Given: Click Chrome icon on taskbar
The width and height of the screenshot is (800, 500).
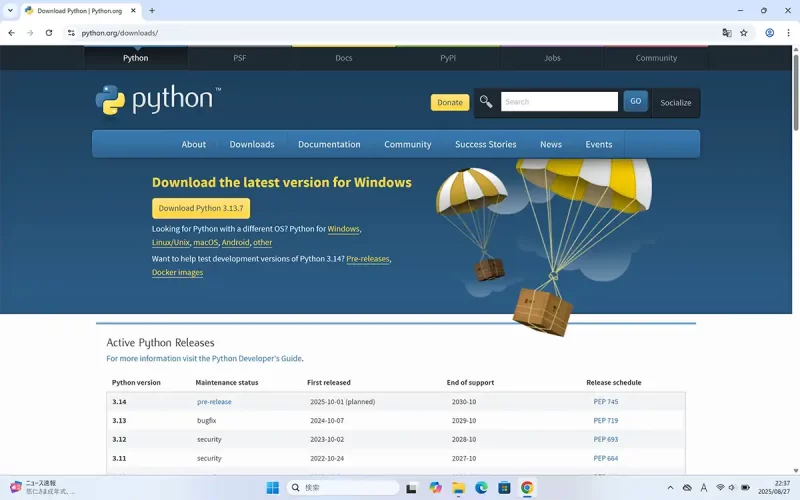Looking at the screenshot, I should coord(527,488).
